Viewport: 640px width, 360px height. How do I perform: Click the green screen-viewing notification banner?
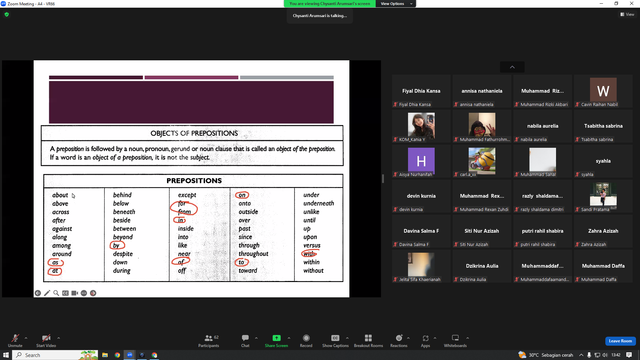click(x=329, y=4)
